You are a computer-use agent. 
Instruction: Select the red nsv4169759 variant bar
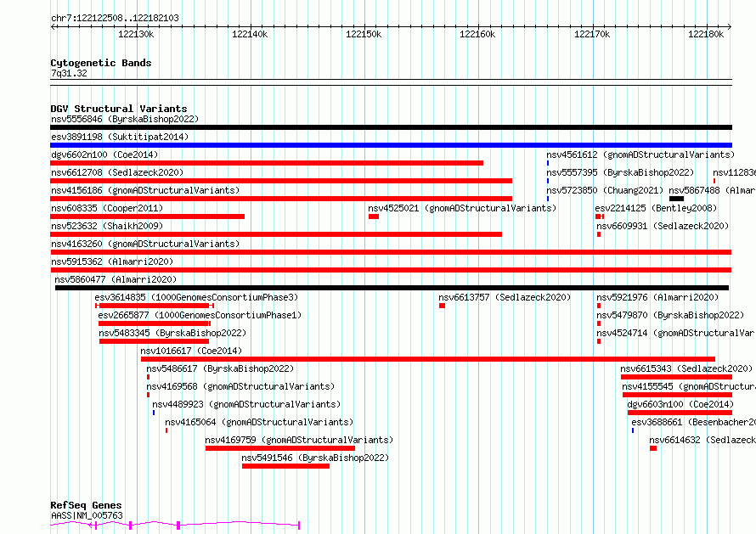click(x=280, y=448)
